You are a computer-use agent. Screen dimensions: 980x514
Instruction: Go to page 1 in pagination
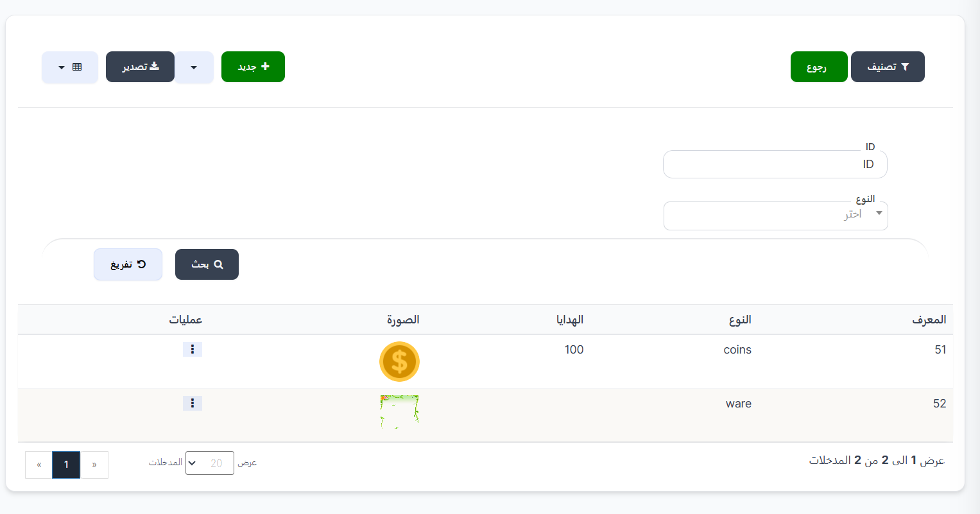point(66,465)
